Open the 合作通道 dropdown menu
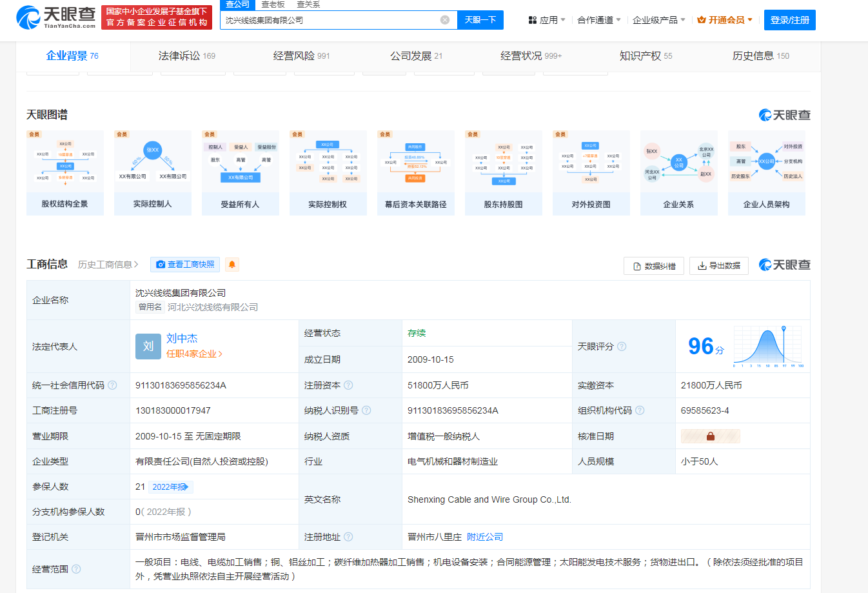 click(599, 20)
